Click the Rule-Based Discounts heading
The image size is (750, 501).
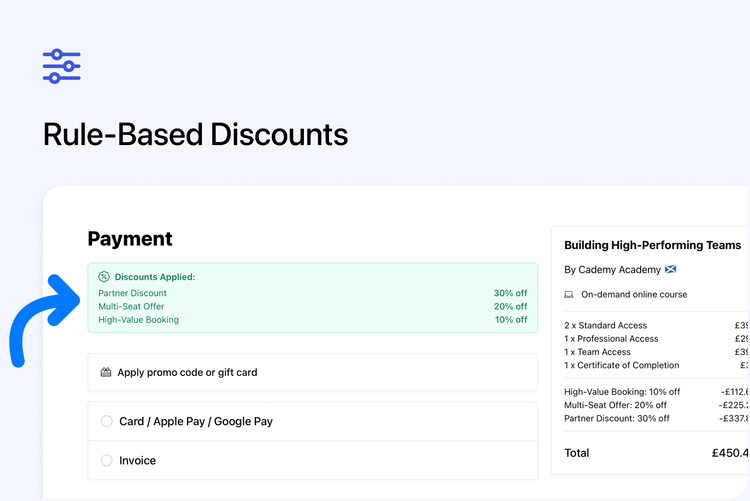click(195, 134)
